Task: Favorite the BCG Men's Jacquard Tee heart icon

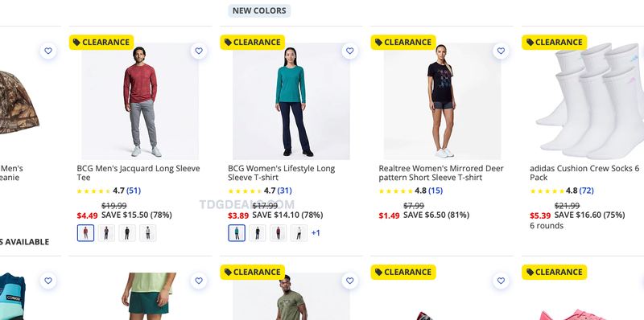Action: (x=199, y=51)
